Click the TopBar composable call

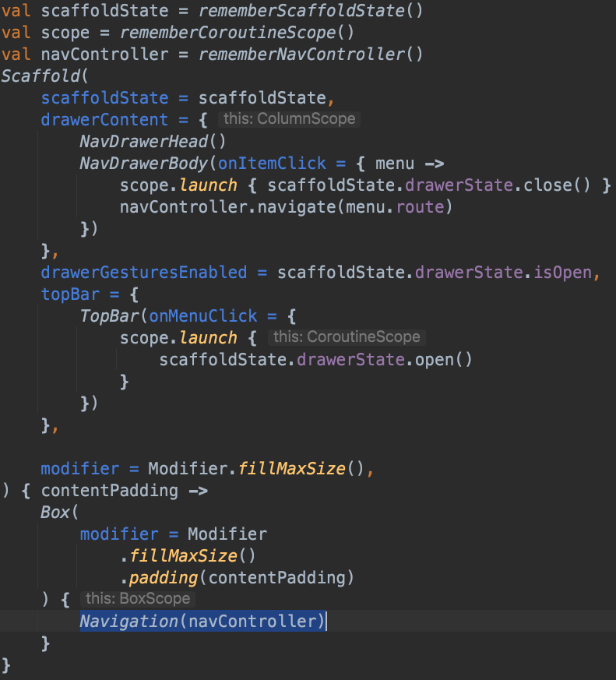pyautogui.click(x=109, y=315)
